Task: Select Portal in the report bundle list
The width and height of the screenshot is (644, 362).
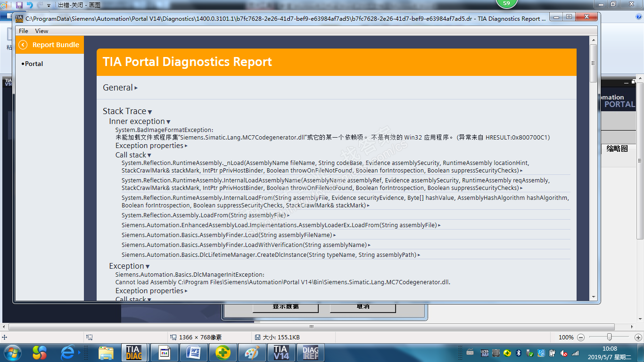Action: point(33,64)
